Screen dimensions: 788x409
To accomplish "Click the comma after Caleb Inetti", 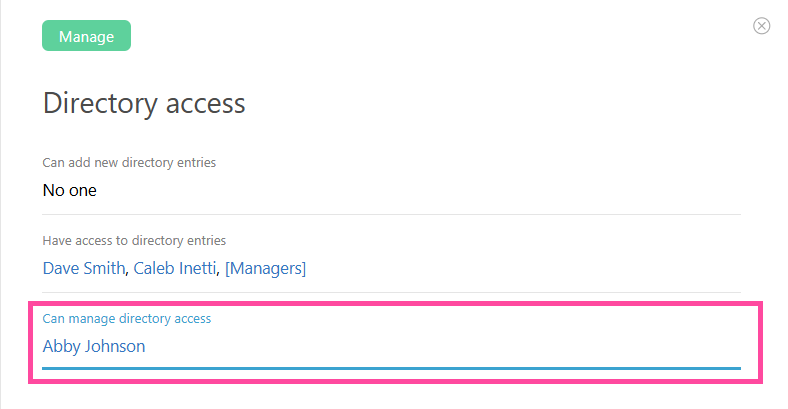I will point(220,271).
